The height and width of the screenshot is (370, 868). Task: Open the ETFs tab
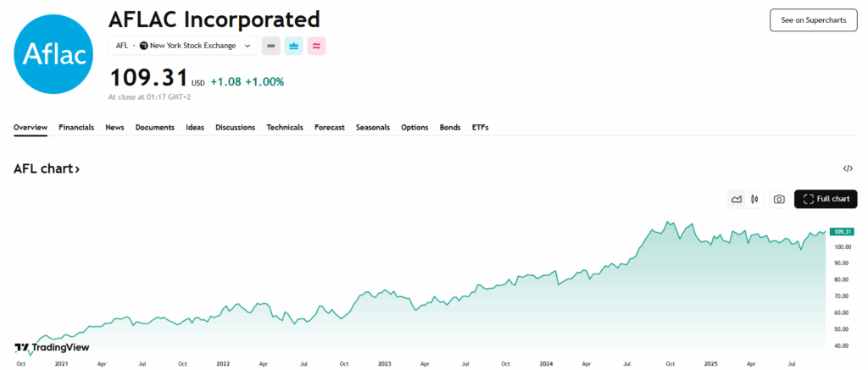[x=480, y=127]
